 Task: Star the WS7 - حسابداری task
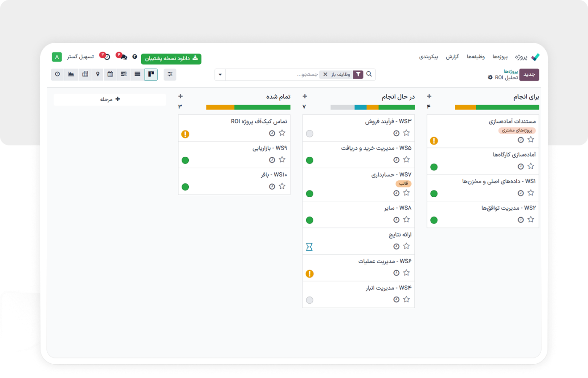click(x=406, y=193)
